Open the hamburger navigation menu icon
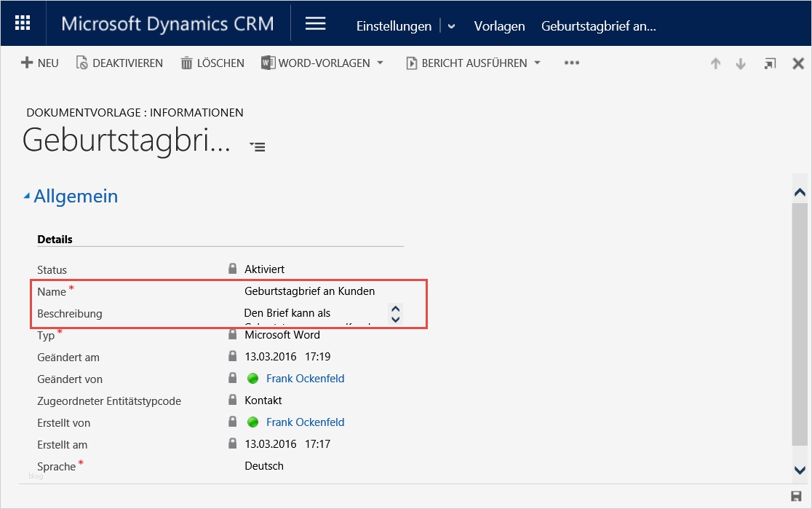The image size is (812, 509). pyautogui.click(x=315, y=23)
